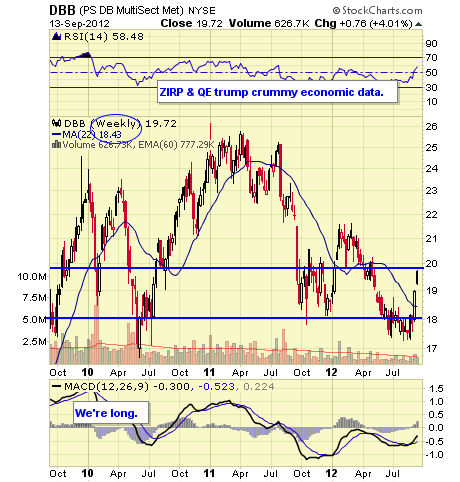Click the 2.5M volume axis label

pos(35,342)
